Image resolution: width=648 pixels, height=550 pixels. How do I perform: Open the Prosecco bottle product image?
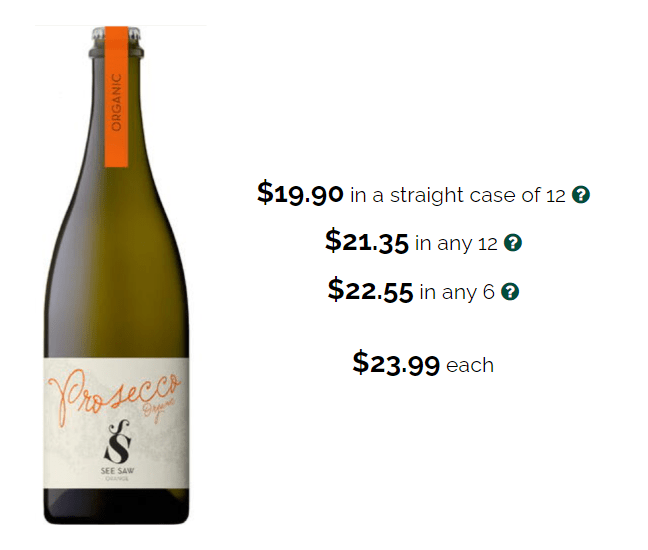117,276
